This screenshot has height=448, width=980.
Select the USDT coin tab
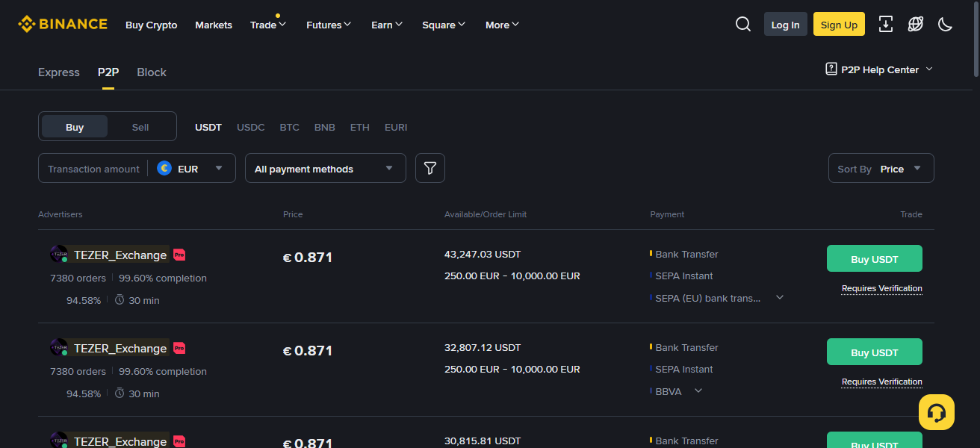pos(208,127)
